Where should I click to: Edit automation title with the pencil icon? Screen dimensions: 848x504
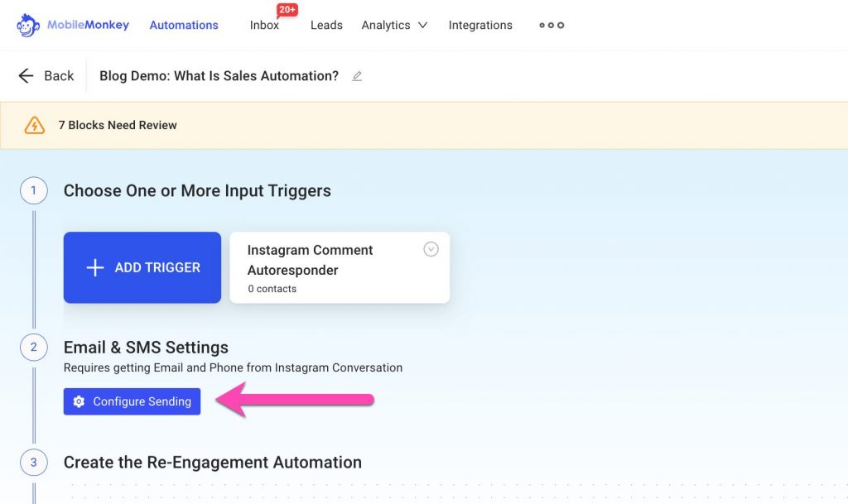[x=357, y=76]
